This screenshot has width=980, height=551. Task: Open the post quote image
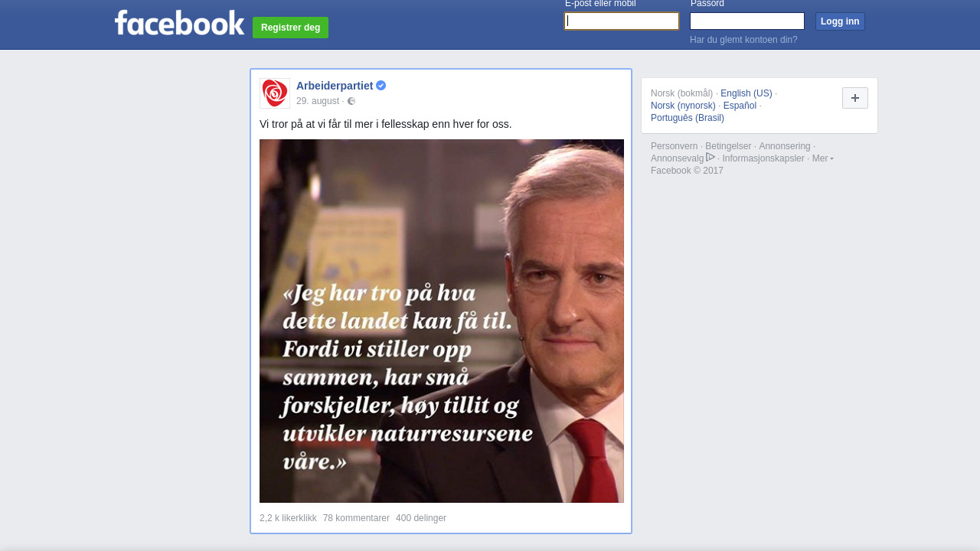[x=442, y=321]
